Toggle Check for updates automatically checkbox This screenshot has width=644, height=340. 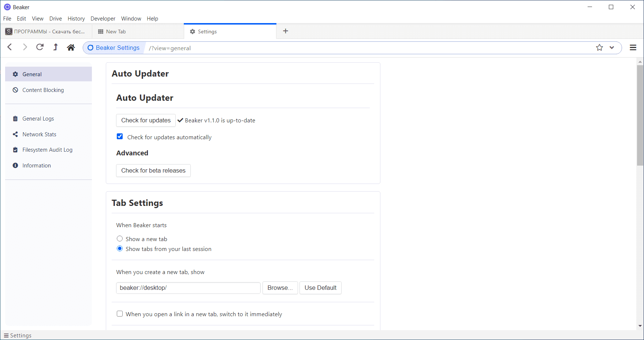pos(120,136)
